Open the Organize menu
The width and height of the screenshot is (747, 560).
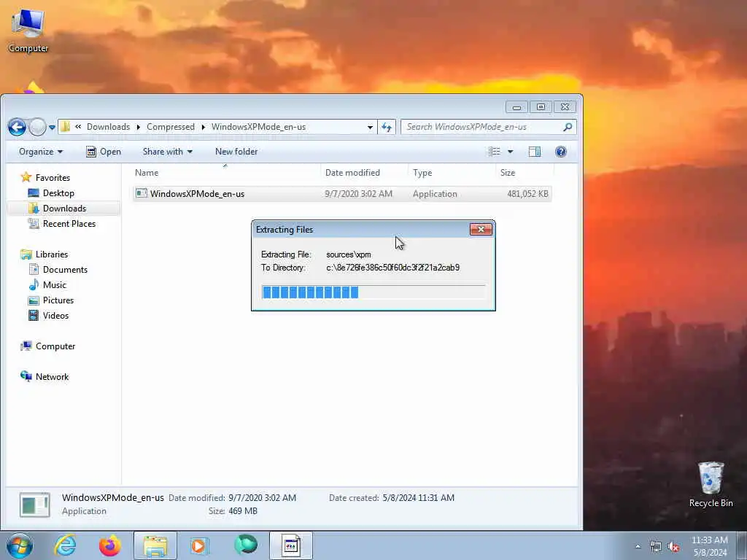click(x=41, y=152)
